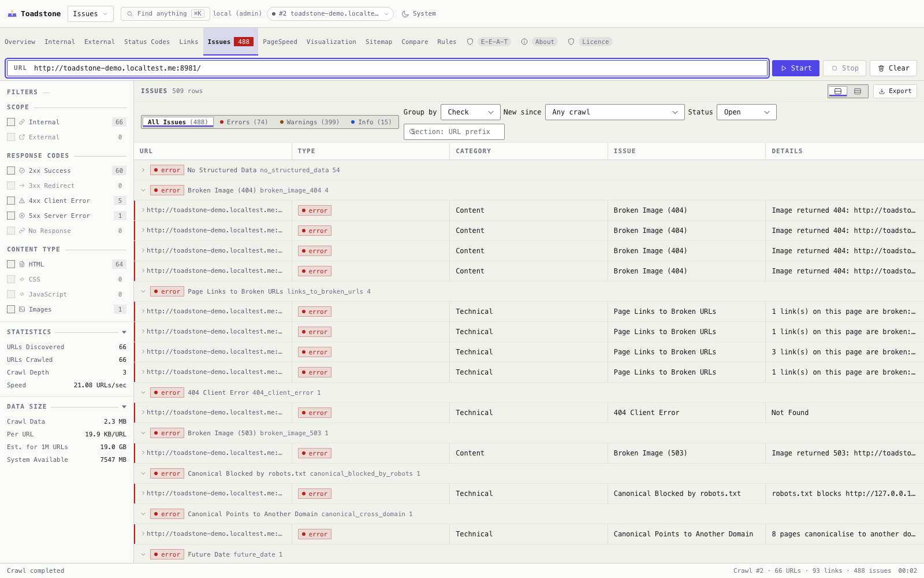Image resolution: width=924 pixels, height=578 pixels.
Task: Tick the HTML content type checkbox
Action: pyautogui.click(x=11, y=264)
